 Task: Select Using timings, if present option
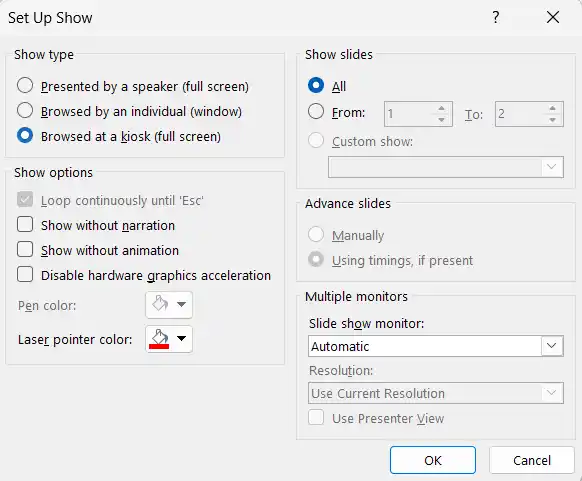(x=316, y=259)
